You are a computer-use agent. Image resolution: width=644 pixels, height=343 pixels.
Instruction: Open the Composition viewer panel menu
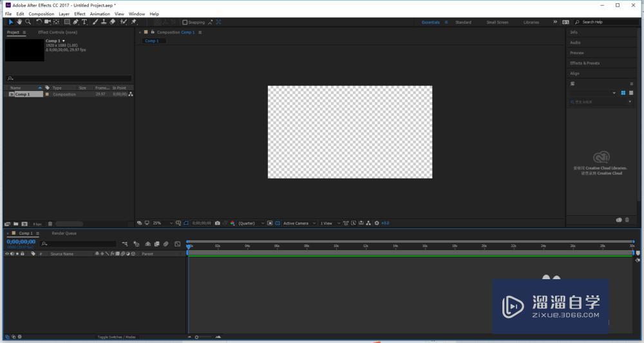[x=200, y=32]
